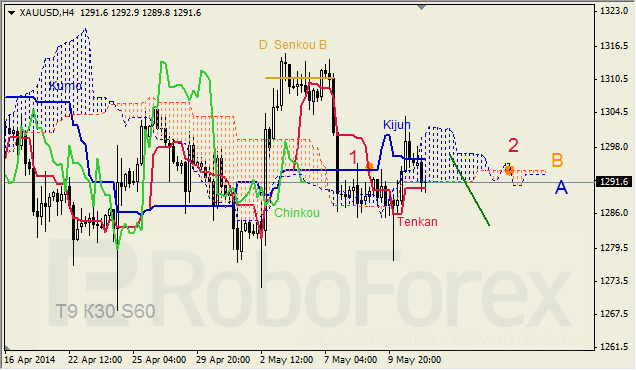Click the 1286.0 price axis label
This screenshot has height=370, width=636.
point(614,213)
